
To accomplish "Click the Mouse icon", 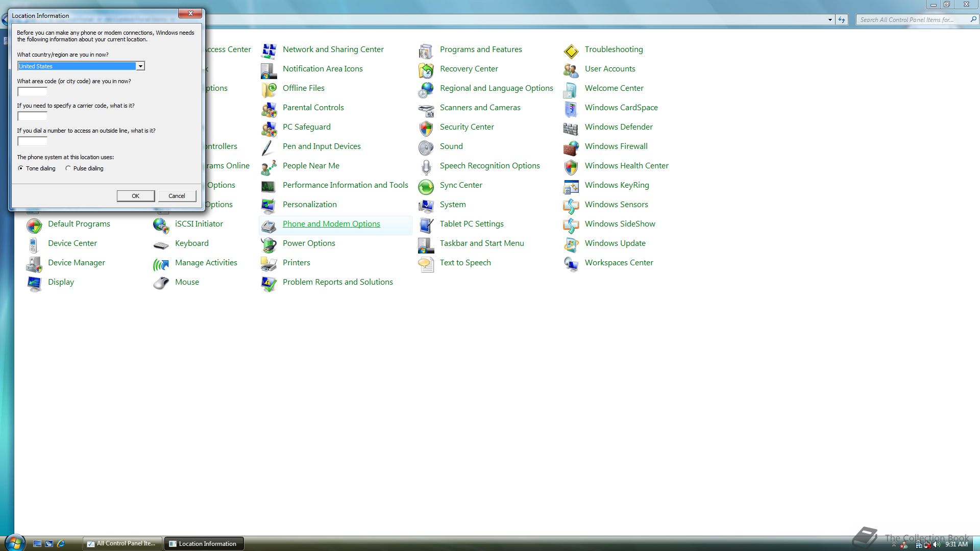I will [161, 283].
